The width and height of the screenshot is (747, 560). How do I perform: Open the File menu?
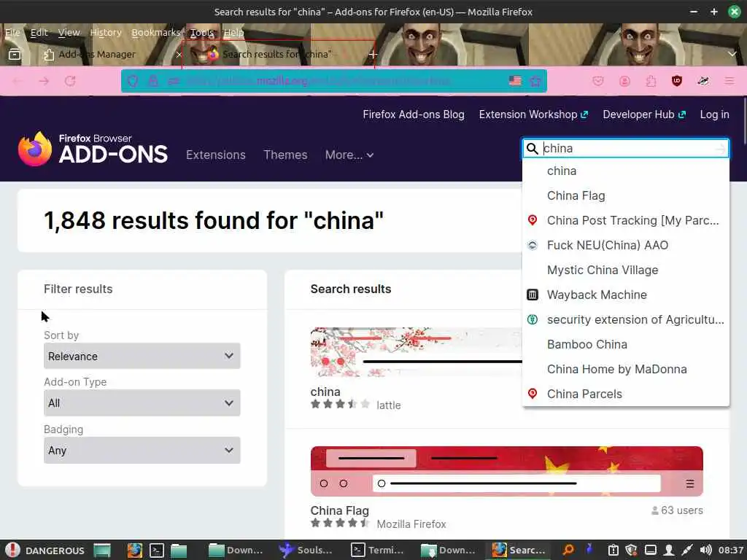click(13, 32)
